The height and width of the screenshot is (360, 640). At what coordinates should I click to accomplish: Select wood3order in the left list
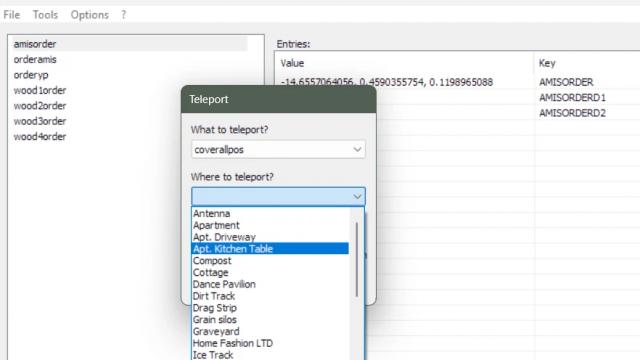(40, 121)
